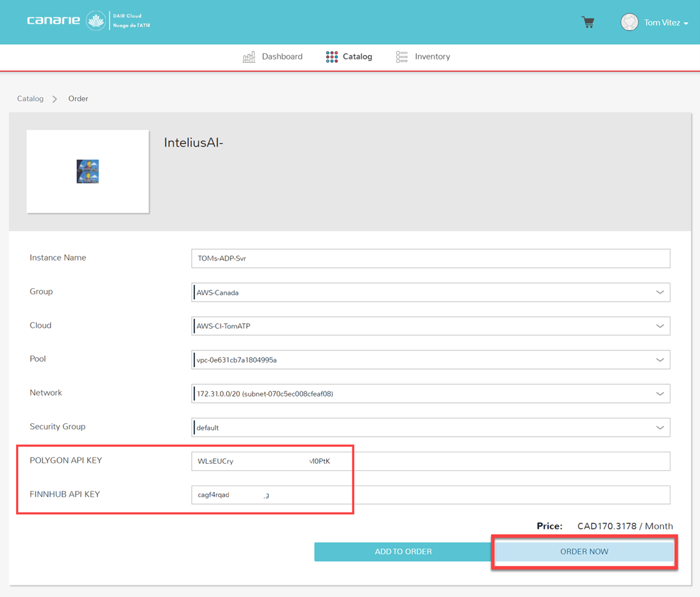Open the Pool dropdown with vpc value
This screenshot has width=700, height=597.
pyautogui.click(x=431, y=360)
